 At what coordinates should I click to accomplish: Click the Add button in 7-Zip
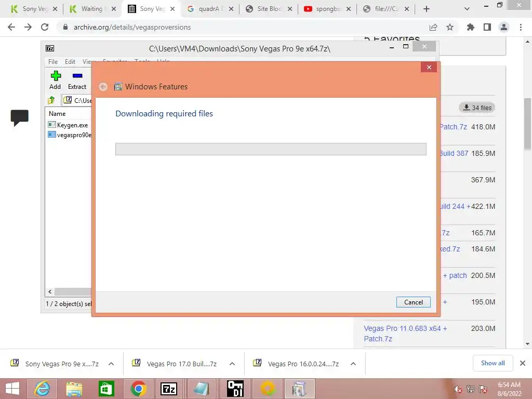tap(55, 81)
